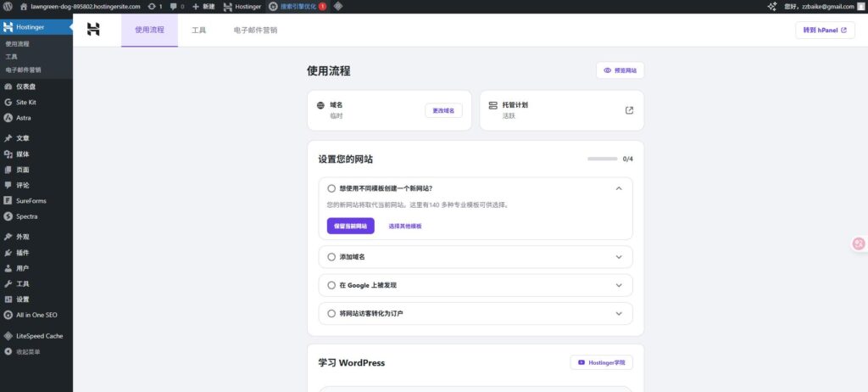The height and width of the screenshot is (392, 868).
Task: Click the diamond LiteSpeed icon in admin bar
Action: click(337, 7)
